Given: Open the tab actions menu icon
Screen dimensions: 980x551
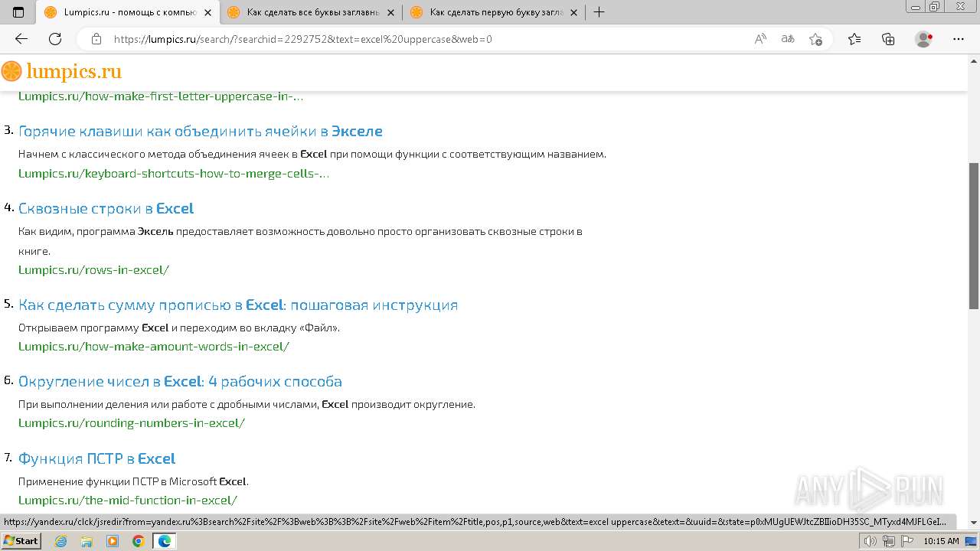Looking at the screenshot, I should pos(18,12).
